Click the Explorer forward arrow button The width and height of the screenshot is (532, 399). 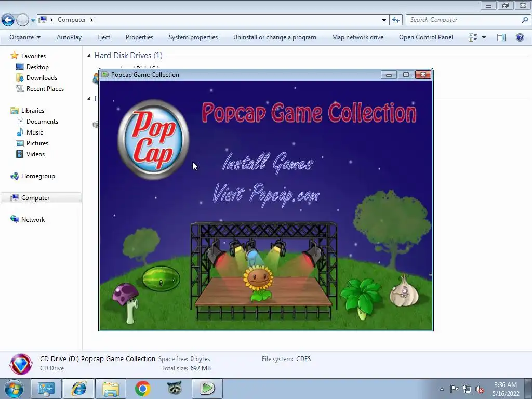point(22,20)
